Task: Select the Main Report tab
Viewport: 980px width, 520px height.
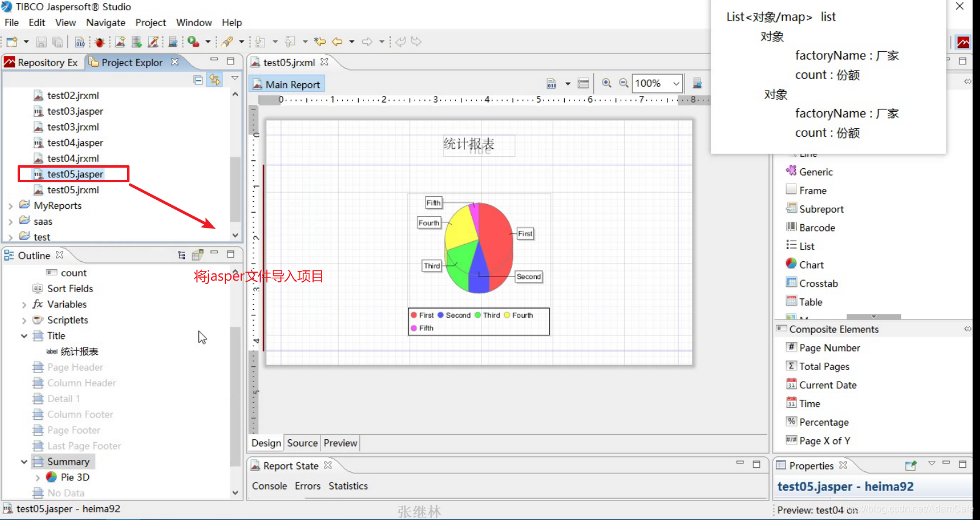Action: click(x=286, y=84)
